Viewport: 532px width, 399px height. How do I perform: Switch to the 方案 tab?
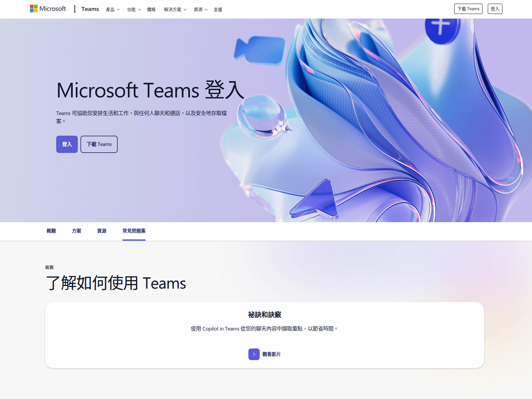coord(76,231)
